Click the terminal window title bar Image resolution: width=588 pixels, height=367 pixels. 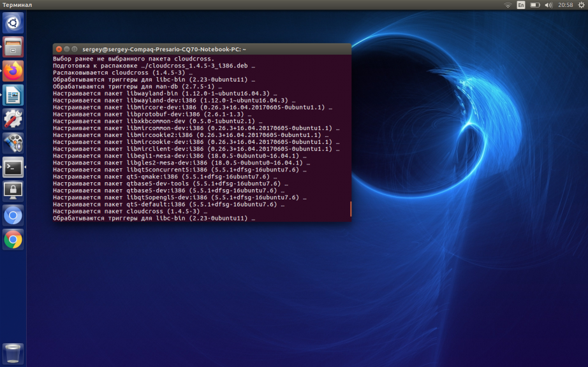(x=204, y=49)
